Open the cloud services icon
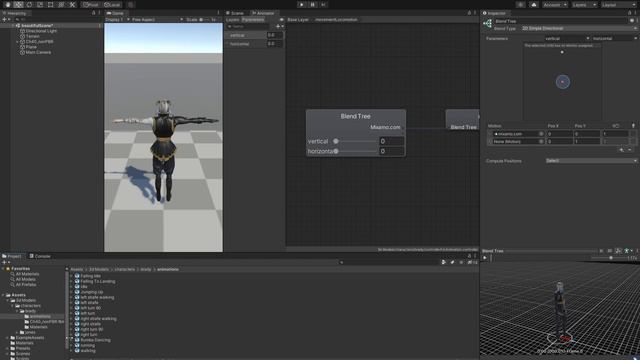Image resolution: width=640 pixels, height=360 pixels. (533, 4)
